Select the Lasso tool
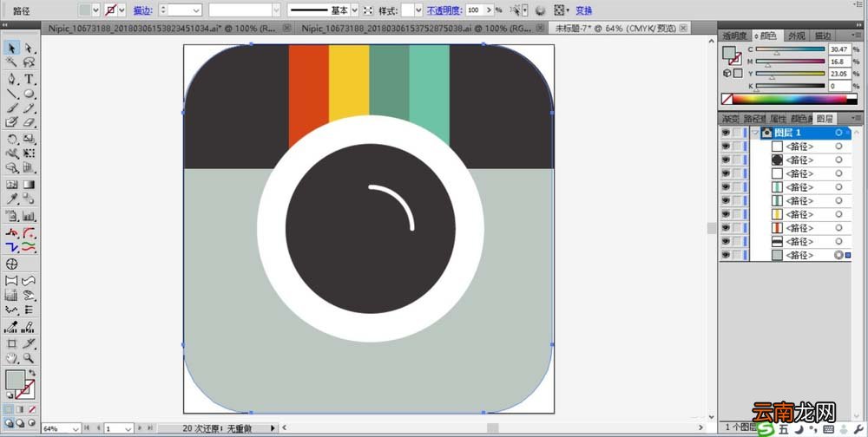 29,62
